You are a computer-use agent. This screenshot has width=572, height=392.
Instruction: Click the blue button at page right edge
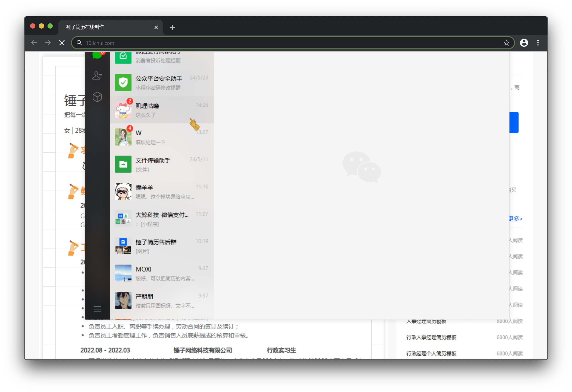(x=514, y=123)
